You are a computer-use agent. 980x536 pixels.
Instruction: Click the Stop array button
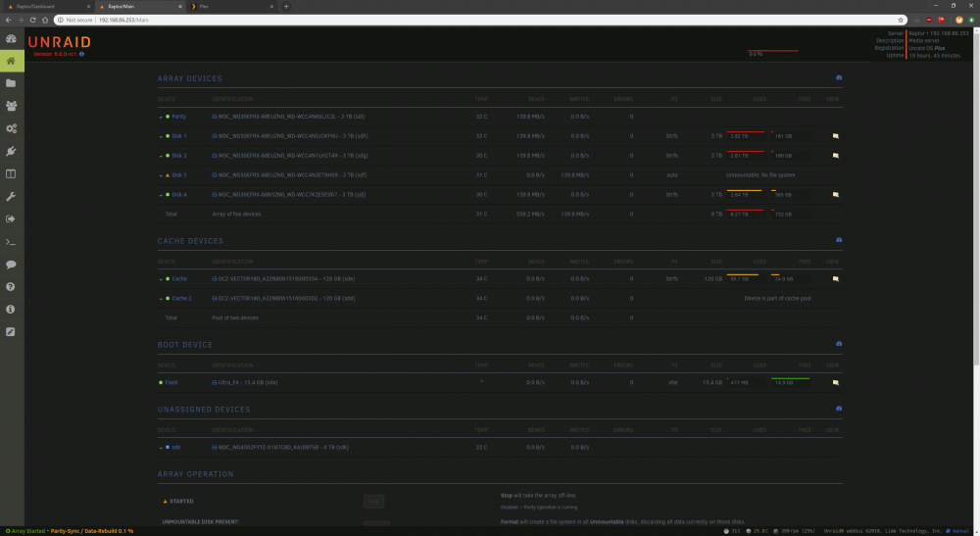pos(373,501)
